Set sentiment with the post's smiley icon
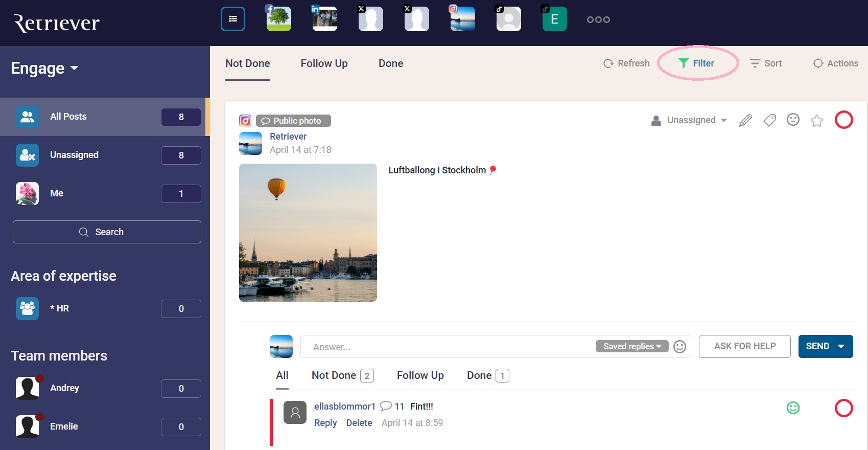Image resolution: width=868 pixels, height=450 pixels. (x=793, y=120)
